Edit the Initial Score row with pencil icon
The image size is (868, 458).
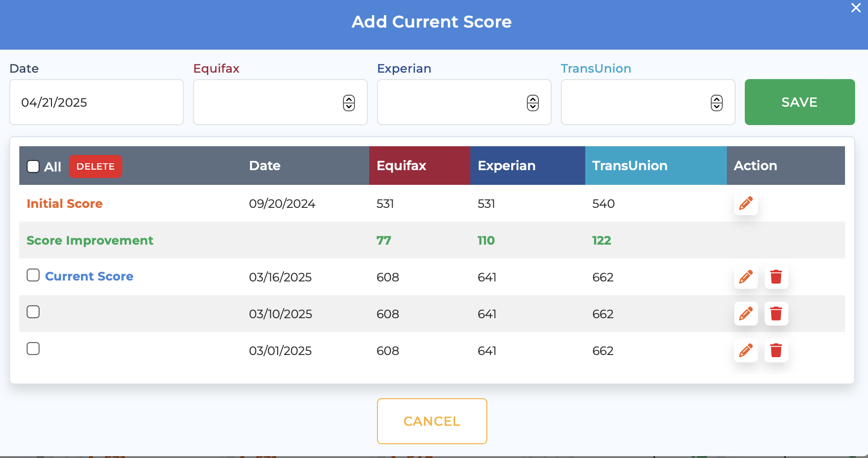(x=746, y=203)
